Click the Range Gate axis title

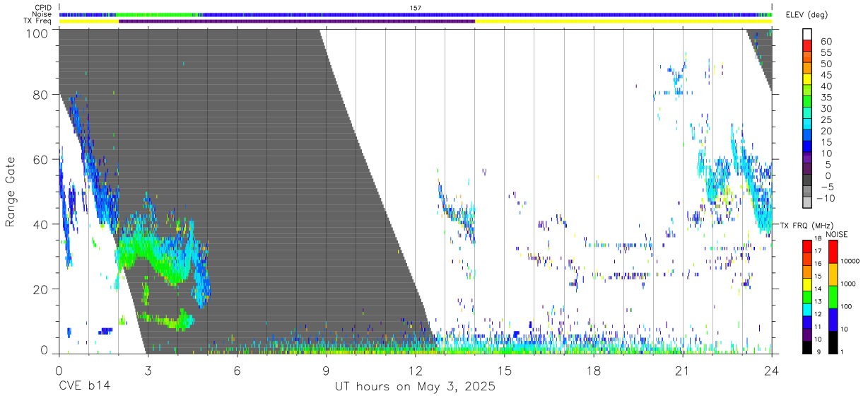(11, 192)
